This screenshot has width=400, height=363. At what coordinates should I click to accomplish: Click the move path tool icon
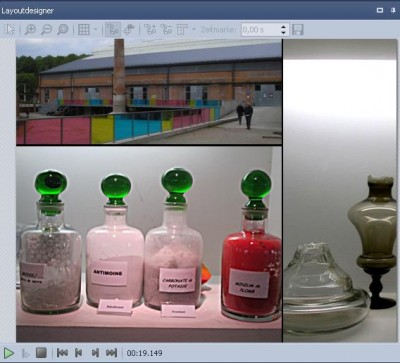point(129,29)
